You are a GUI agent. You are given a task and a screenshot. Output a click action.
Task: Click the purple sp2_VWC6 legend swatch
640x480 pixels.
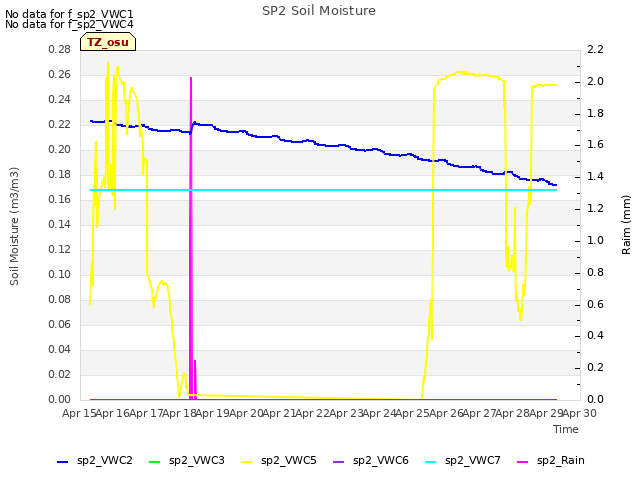click(338, 462)
